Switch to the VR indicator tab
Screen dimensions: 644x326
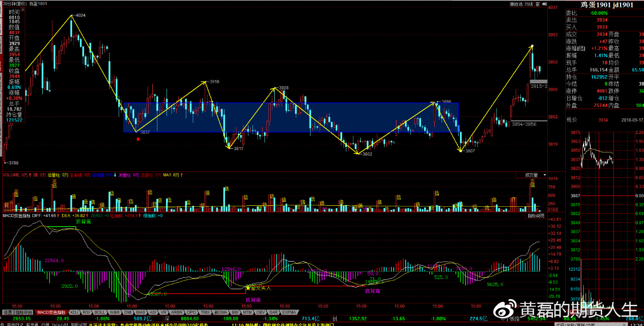tap(164, 312)
